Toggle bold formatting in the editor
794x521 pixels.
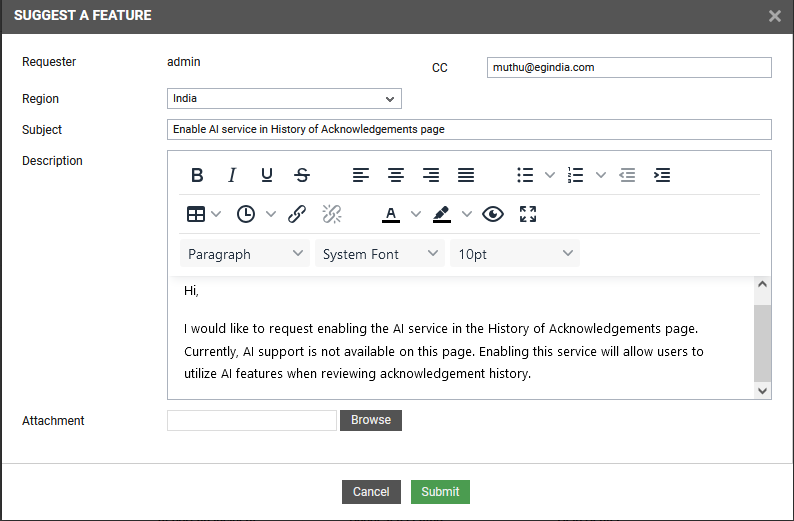197,175
